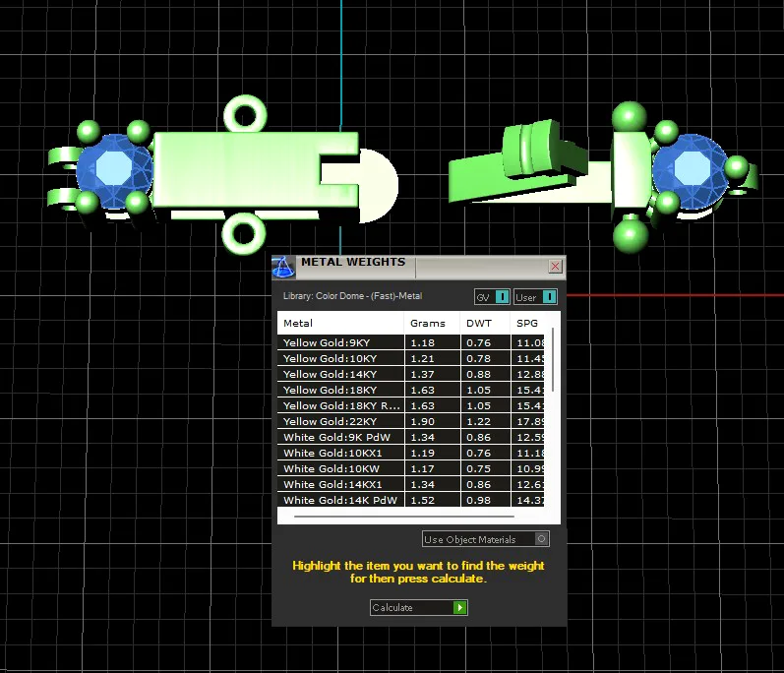Image resolution: width=784 pixels, height=673 pixels.
Task: Select the large top ball on right clasp
Action: coord(630,117)
